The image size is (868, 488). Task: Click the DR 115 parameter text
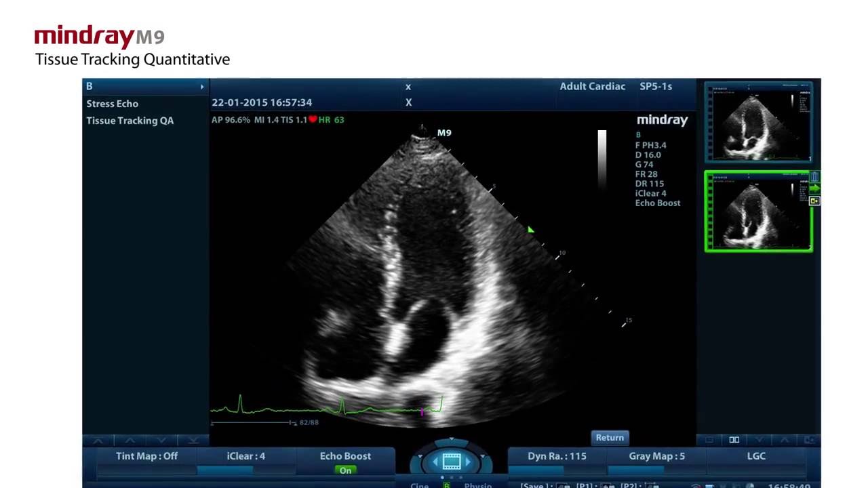[x=650, y=184]
